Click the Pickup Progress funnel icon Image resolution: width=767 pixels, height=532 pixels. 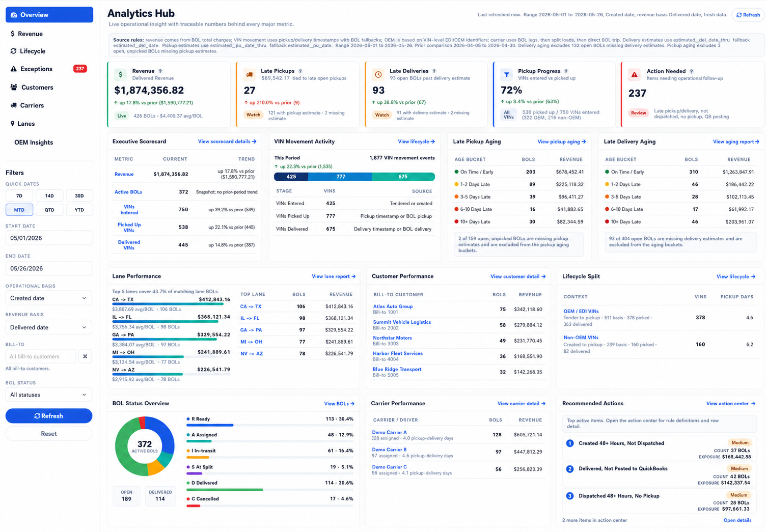coord(507,74)
